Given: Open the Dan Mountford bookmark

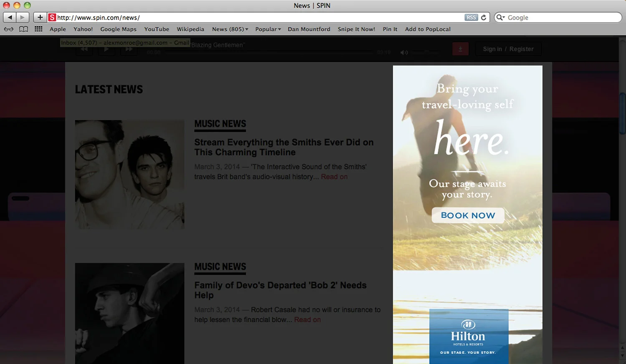Looking at the screenshot, I should tap(309, 29).
